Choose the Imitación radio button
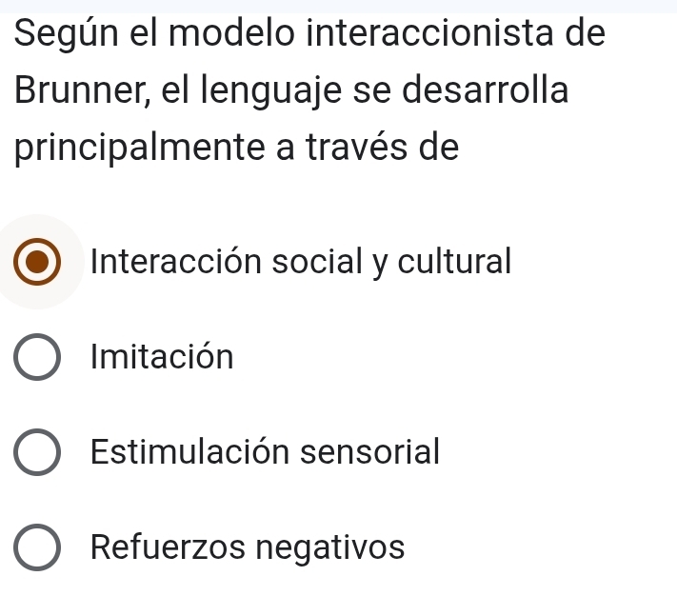Image resolution: width=677 pixels, height=616 pixels. (37, 358)
